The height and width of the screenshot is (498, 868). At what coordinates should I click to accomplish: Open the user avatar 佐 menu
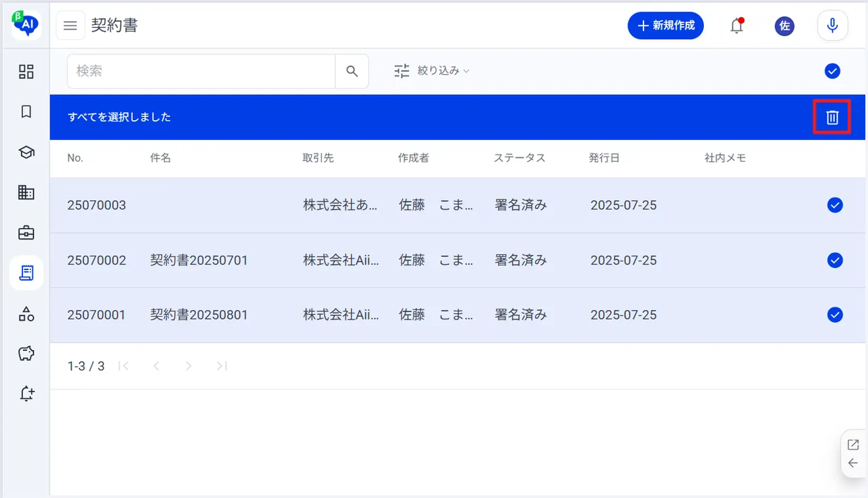(785, 26)
